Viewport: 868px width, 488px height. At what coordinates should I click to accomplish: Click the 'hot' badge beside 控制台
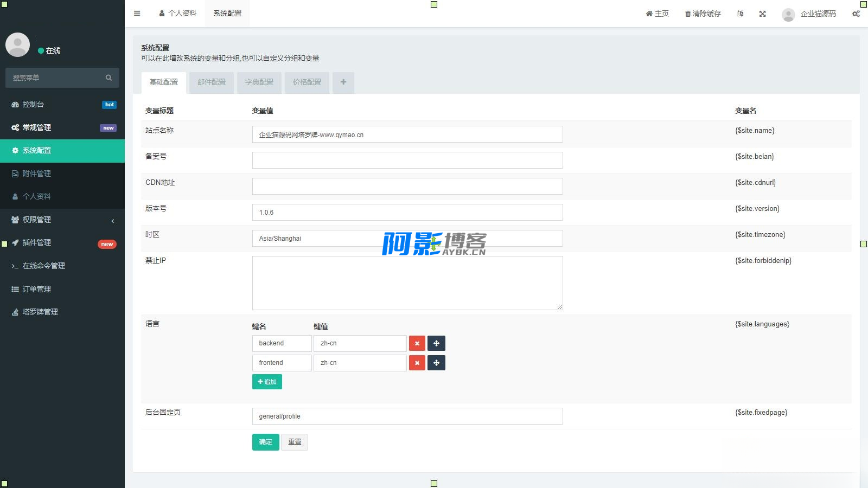click(109, 105)
